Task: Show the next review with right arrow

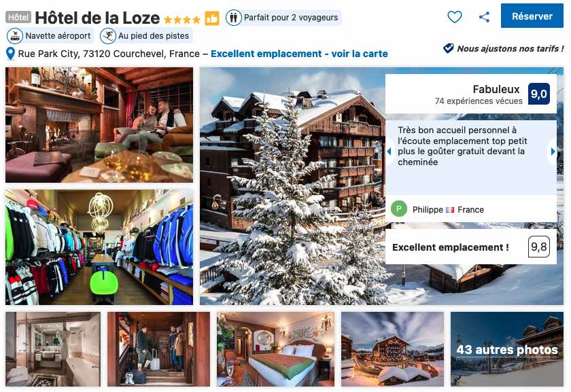Action: (x=553, y=151)
